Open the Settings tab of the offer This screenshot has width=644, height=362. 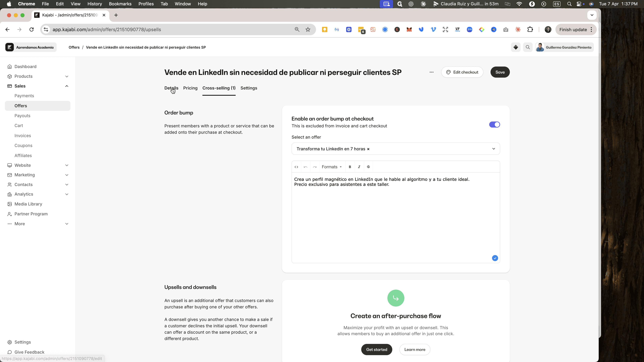(249, 88)
